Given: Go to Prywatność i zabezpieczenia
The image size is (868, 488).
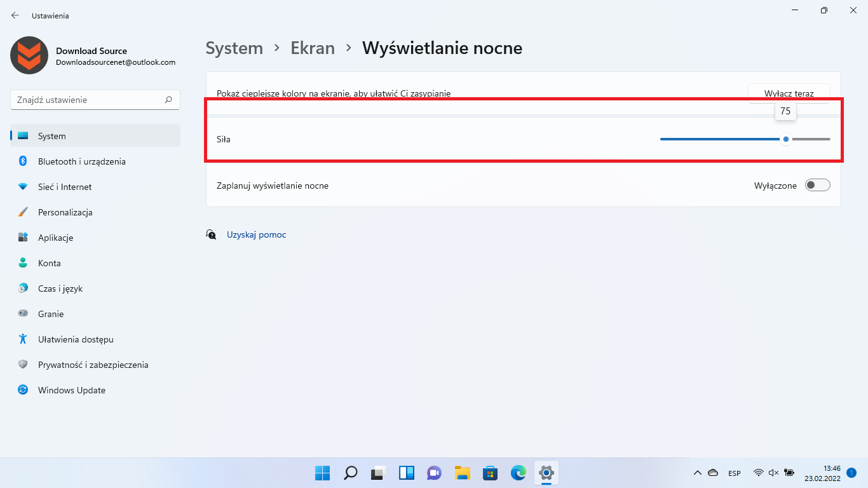Looking at the screenshot, I should pos(95,365).
